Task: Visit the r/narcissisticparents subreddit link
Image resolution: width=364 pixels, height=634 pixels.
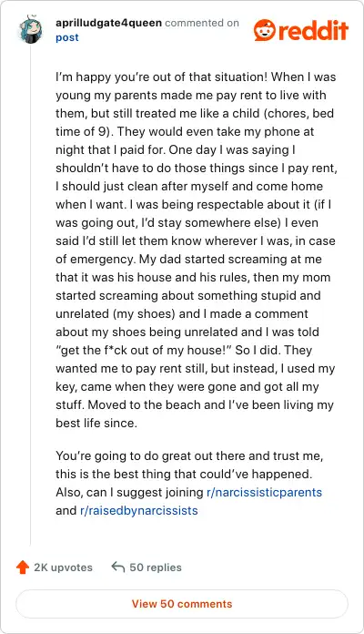Action: click(264, 492)
